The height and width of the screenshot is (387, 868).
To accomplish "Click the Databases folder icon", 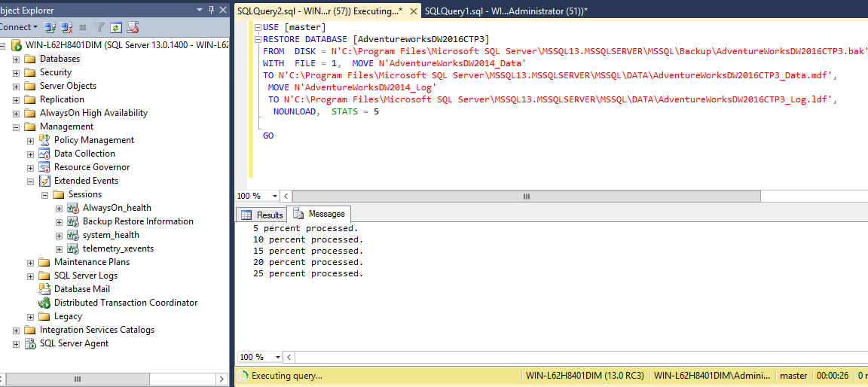I will [x=30, y=59].
